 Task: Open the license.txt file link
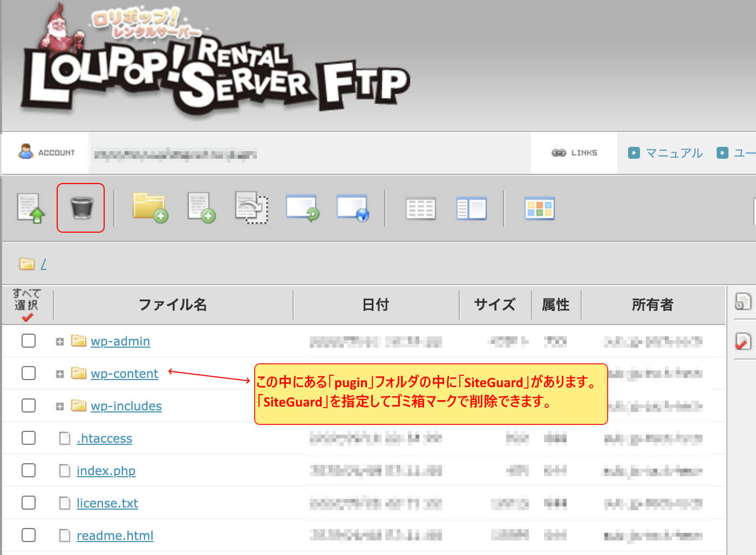click(107, 503)
